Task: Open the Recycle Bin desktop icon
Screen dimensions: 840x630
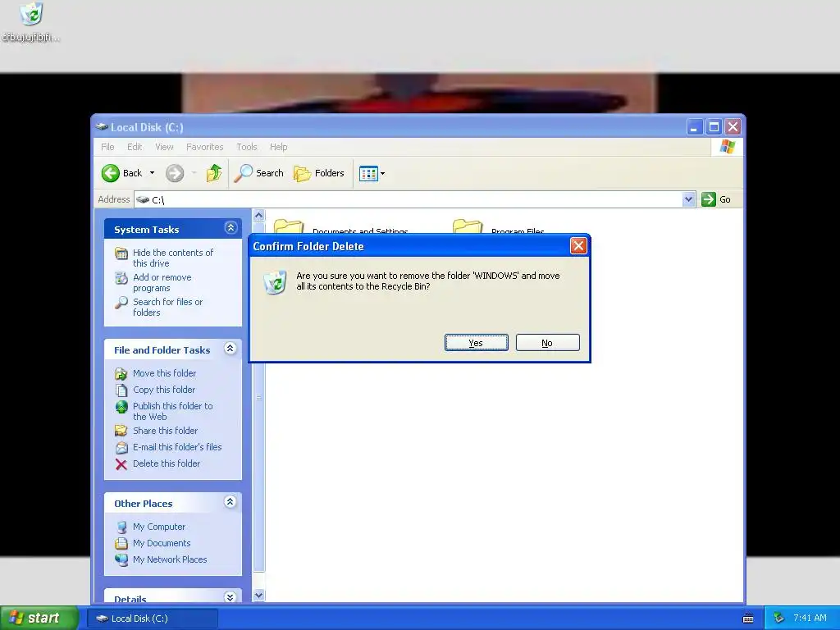Action: [30, 22]
